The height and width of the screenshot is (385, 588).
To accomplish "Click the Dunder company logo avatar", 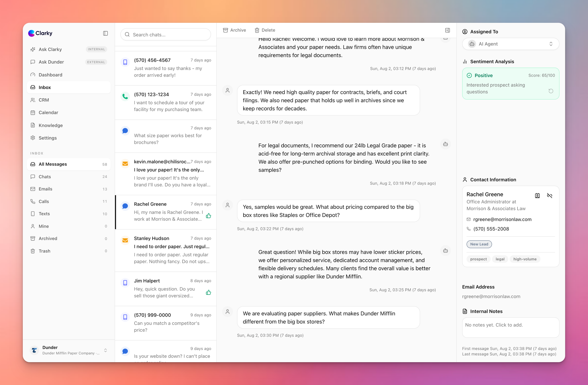I will [34, 350].
